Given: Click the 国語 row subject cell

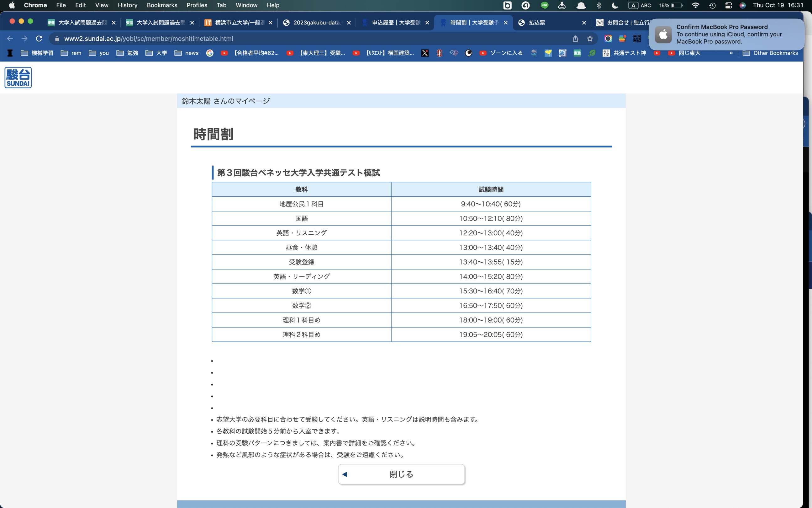Looking at the screenshot, I should tap(301, 218).
